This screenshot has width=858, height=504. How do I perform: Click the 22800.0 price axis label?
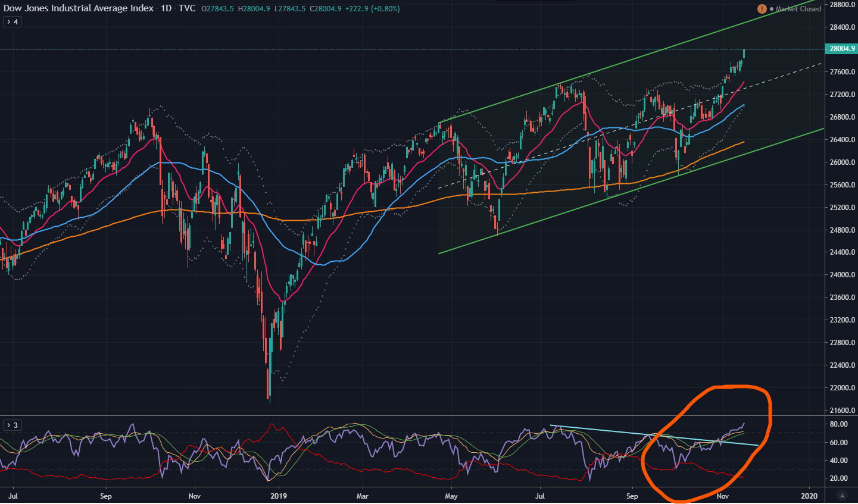(842, 343)
